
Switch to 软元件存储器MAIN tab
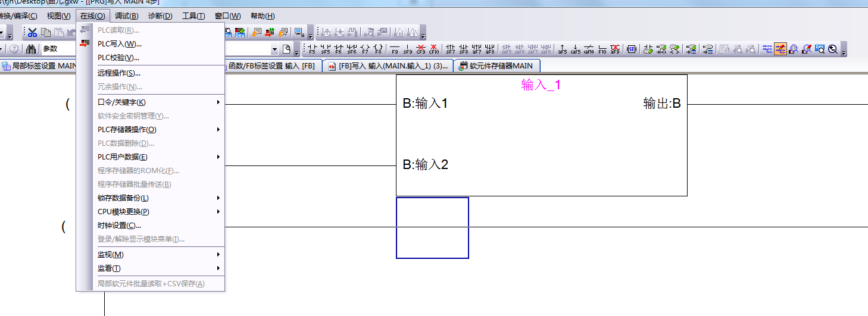point(497,66)
